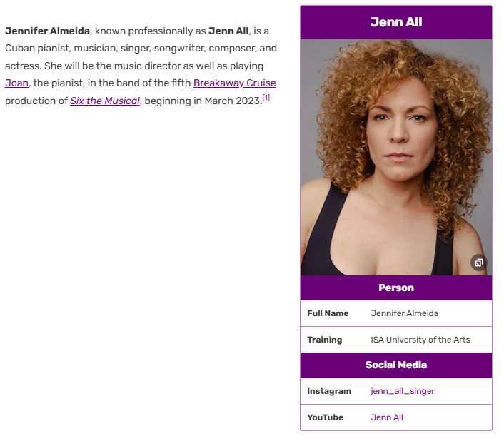The image size is (504, 441).
Task: Visit the jenn_all_singer Instagram link
Action: 403,391
